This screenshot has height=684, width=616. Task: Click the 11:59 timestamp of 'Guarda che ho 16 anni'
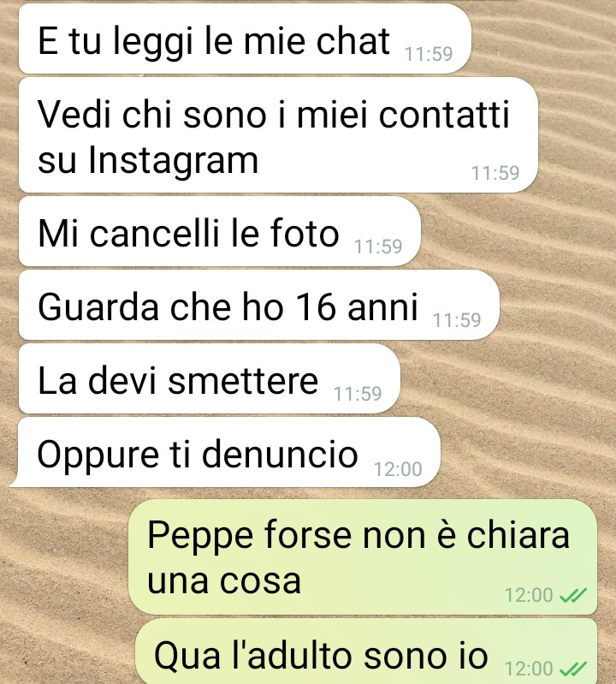[457, 321]
